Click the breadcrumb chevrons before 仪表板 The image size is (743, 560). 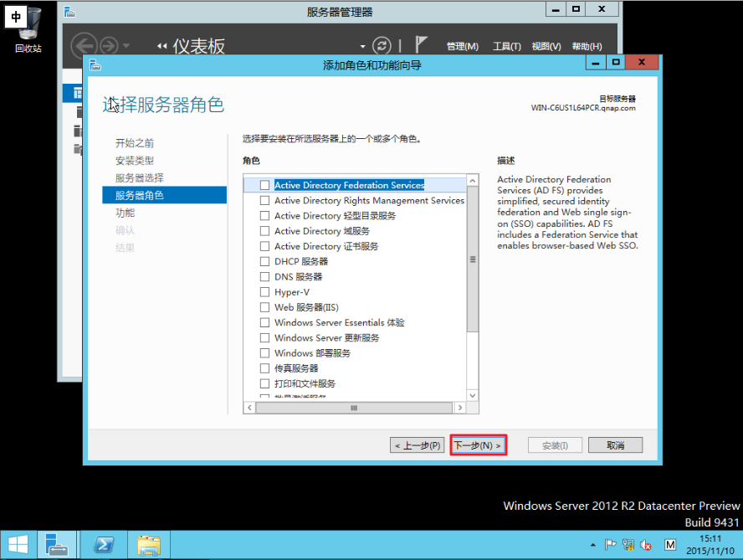point(162,46)
